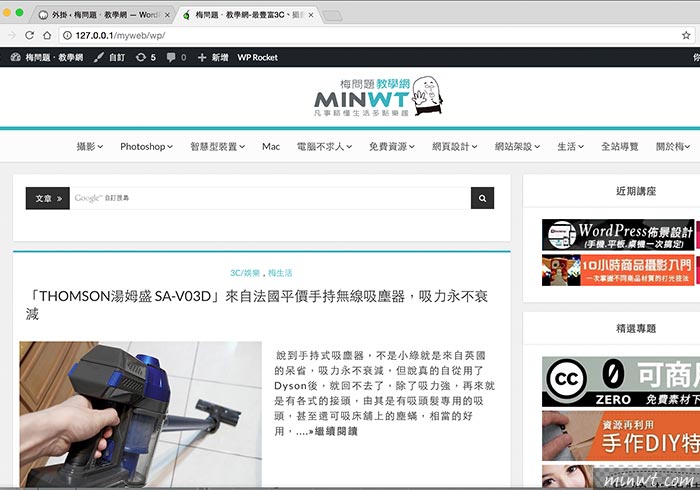
Task: Click the 精選專題 widget heading
Action: point(636,328)
